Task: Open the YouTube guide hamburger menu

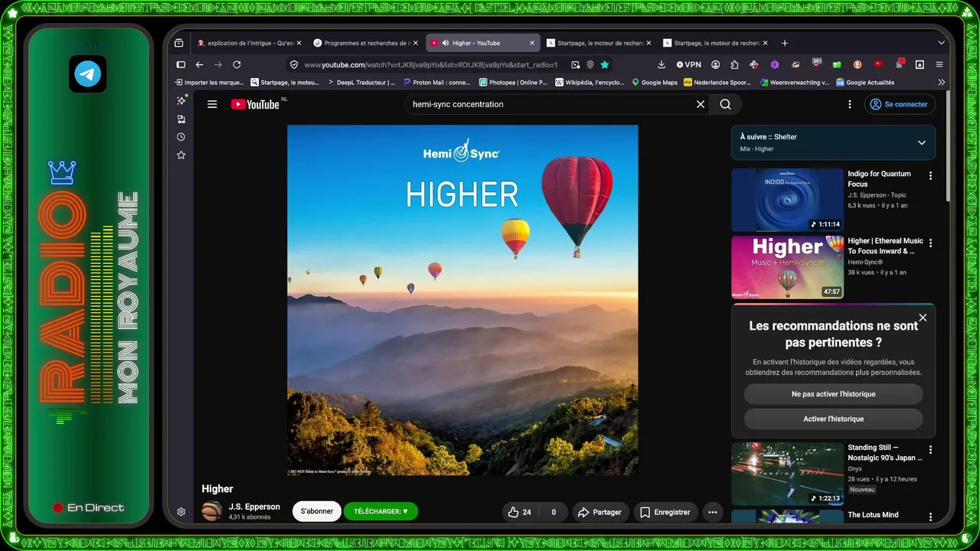Action: click(212, 104)
